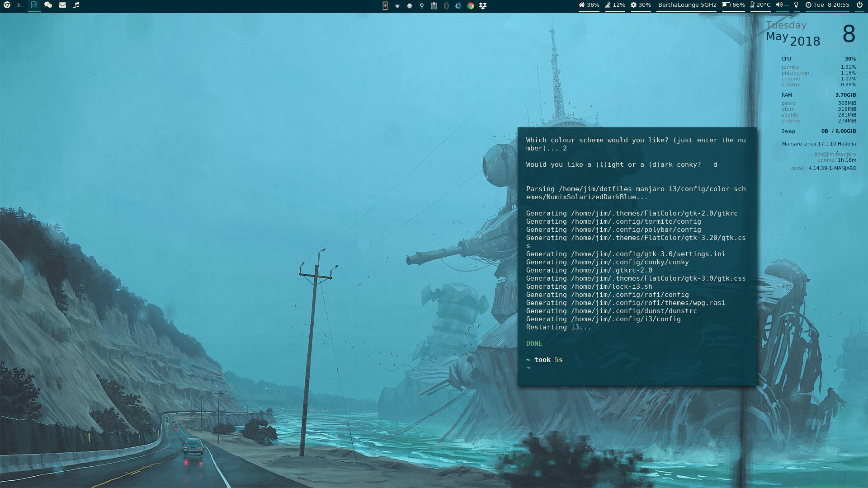Click conky 'uptime: 1h 16m' text
The width and height of the screenshot is (868, 488).
click(x=836, y=160)
